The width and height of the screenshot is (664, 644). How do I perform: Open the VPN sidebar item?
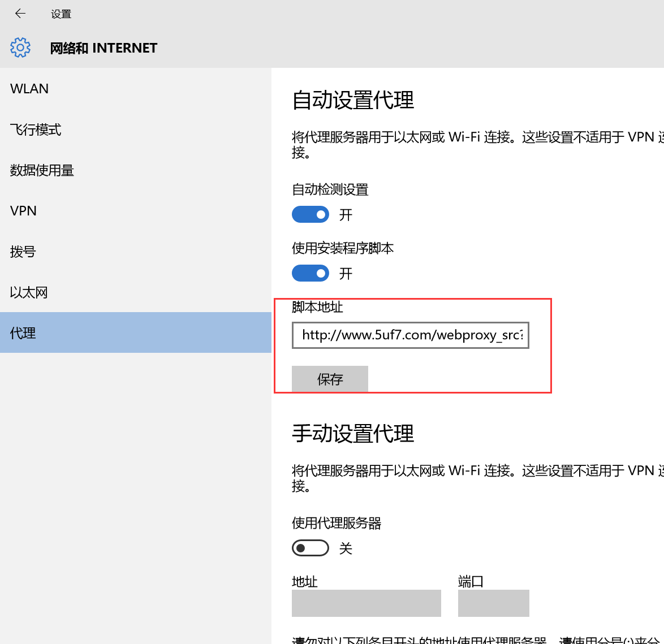click(x=23, y=211)
